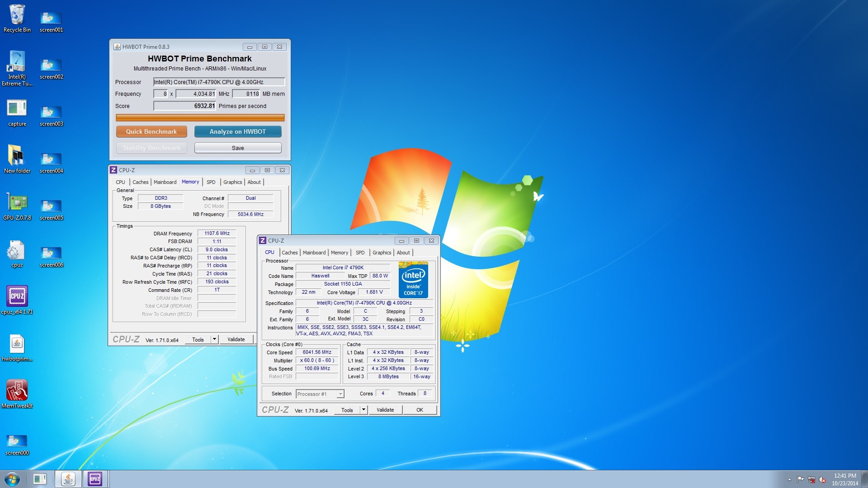Switch to About tab in front CPU-Z window
Viewport: 868px width, 488px height.
[403, 253]
